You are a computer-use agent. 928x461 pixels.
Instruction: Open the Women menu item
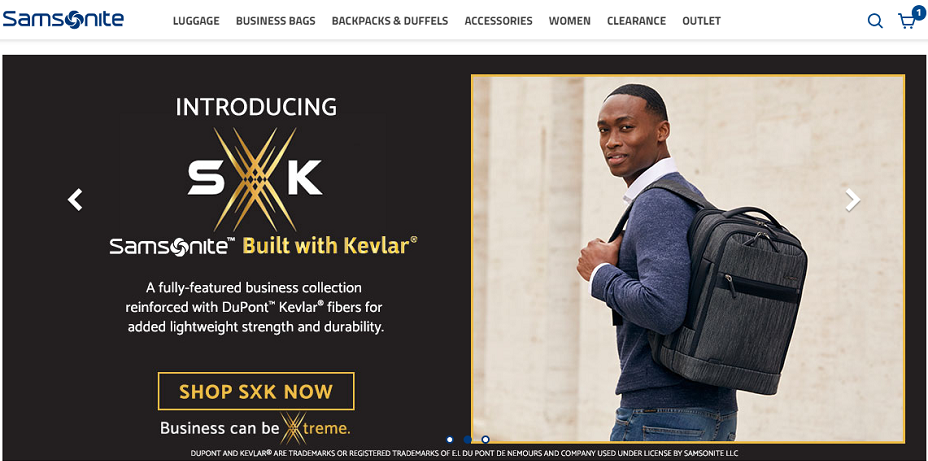pyautogui.click(x=569, y=21)
